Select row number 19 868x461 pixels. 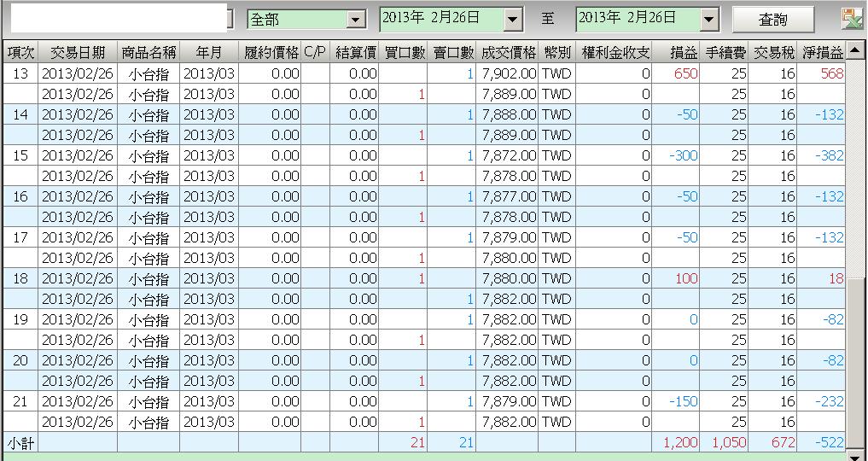tap(20, 319)
